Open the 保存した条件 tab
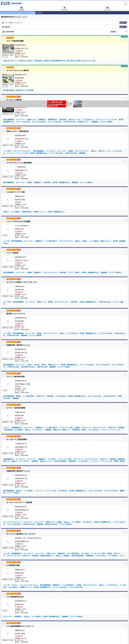129x644 pixels. [107, 8]
